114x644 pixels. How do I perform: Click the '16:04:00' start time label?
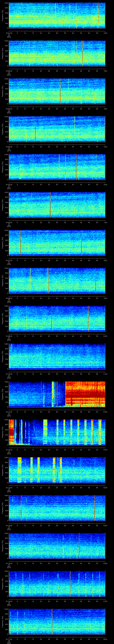(9, 147)
